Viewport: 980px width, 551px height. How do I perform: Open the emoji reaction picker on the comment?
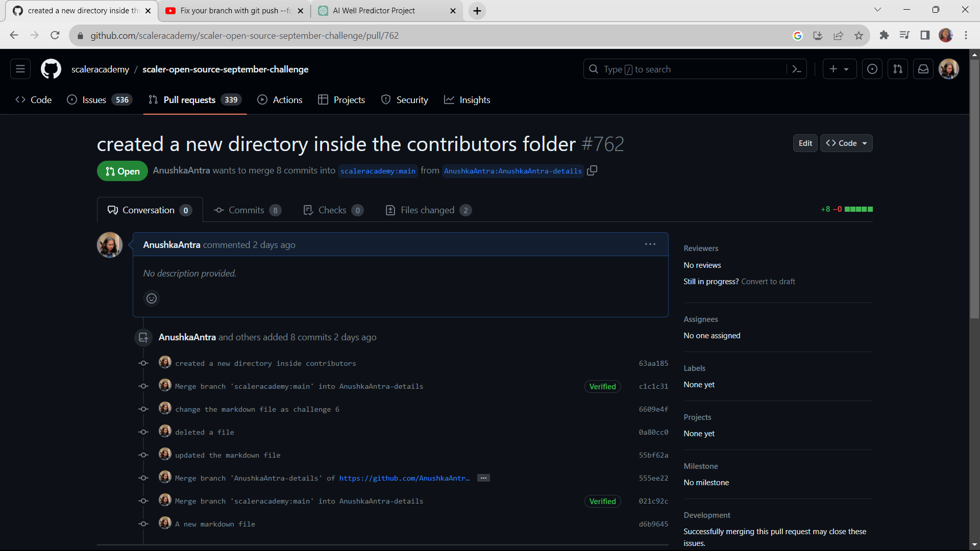pyautogui.click(x=151, y=298)
